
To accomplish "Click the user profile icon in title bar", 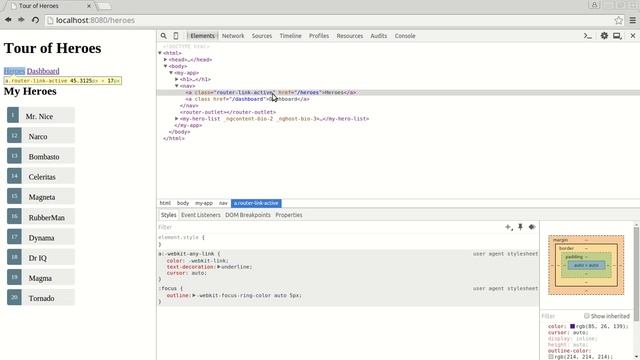I will [594, 5].
